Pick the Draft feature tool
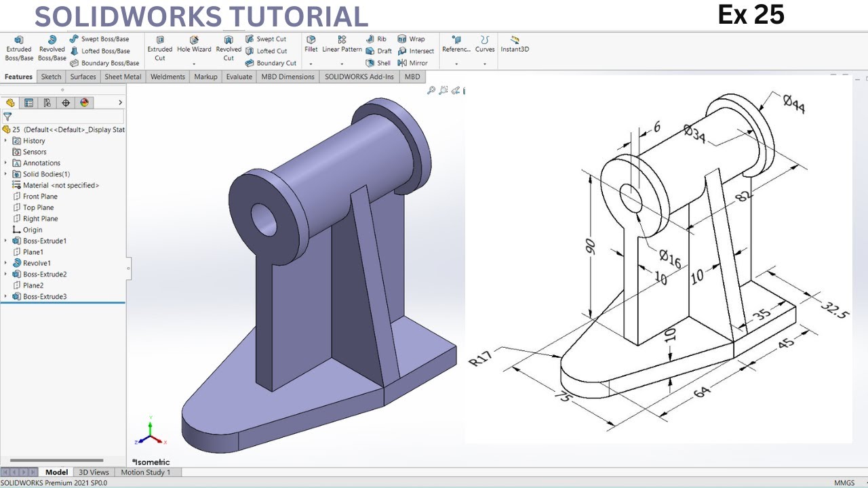The width and height of the screenshot is (868, 488). [x=378, y=51]
